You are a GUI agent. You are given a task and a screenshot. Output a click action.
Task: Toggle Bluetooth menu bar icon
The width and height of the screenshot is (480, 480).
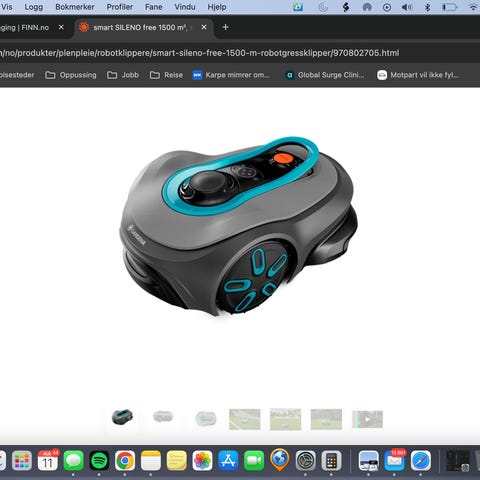pyautogui.click(x=427, y=7)
